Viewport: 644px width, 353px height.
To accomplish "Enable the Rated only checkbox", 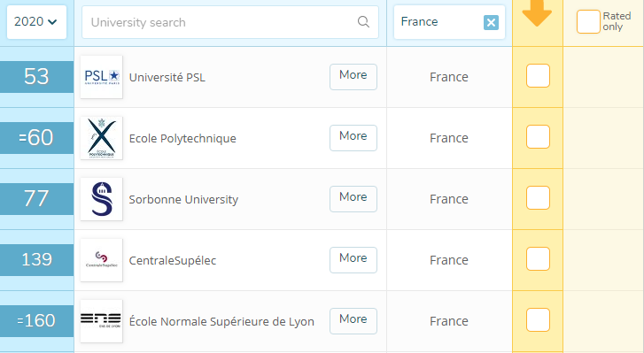I will coord(588,22).
